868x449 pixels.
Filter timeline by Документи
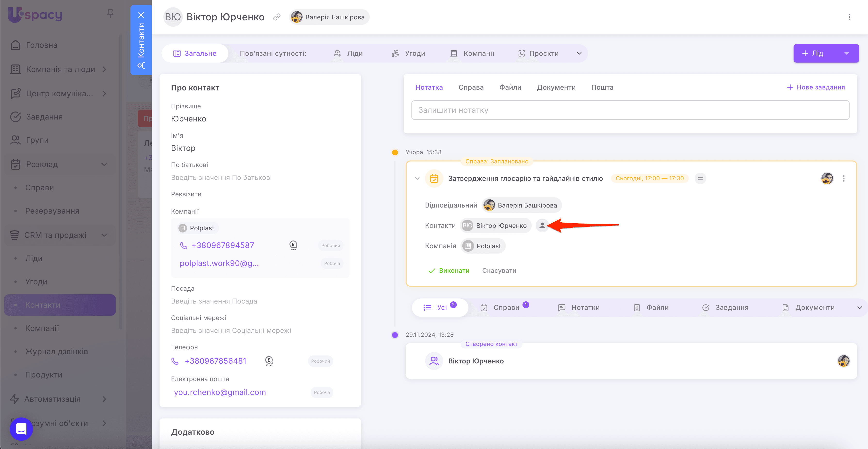click(x=808, y=307)
